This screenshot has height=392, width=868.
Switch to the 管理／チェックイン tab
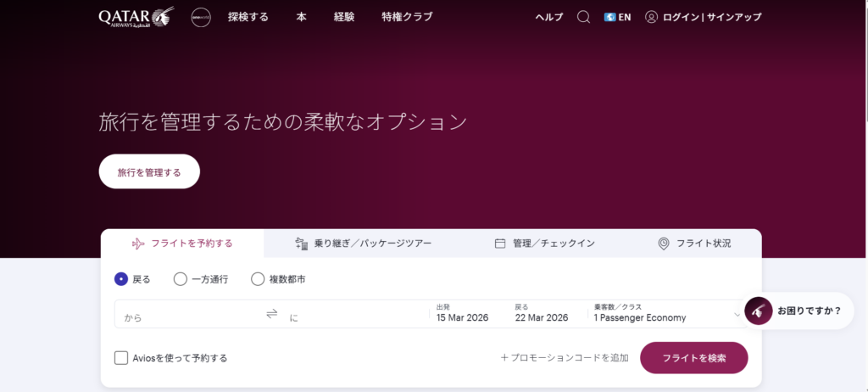544,244
